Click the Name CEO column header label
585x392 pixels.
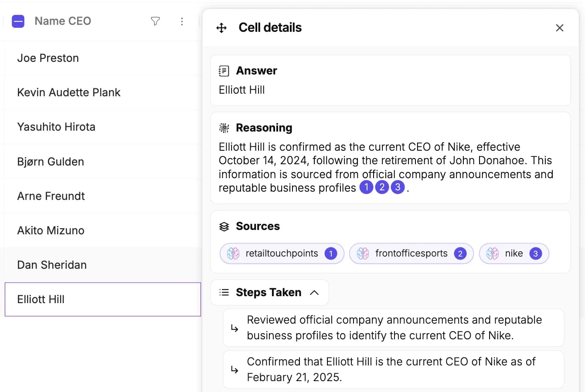(63, 21)
